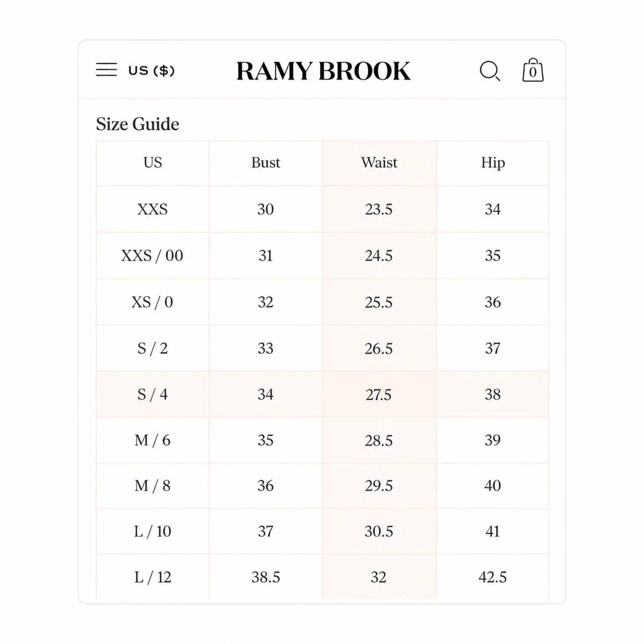
Task: Select the Waist column header
Action: point(379,163)
